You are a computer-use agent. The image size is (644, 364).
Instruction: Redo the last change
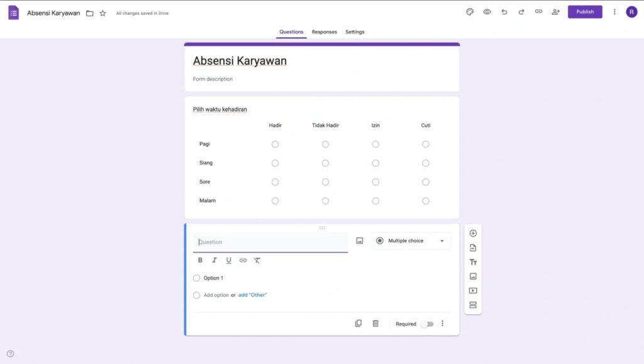point(521,11)
